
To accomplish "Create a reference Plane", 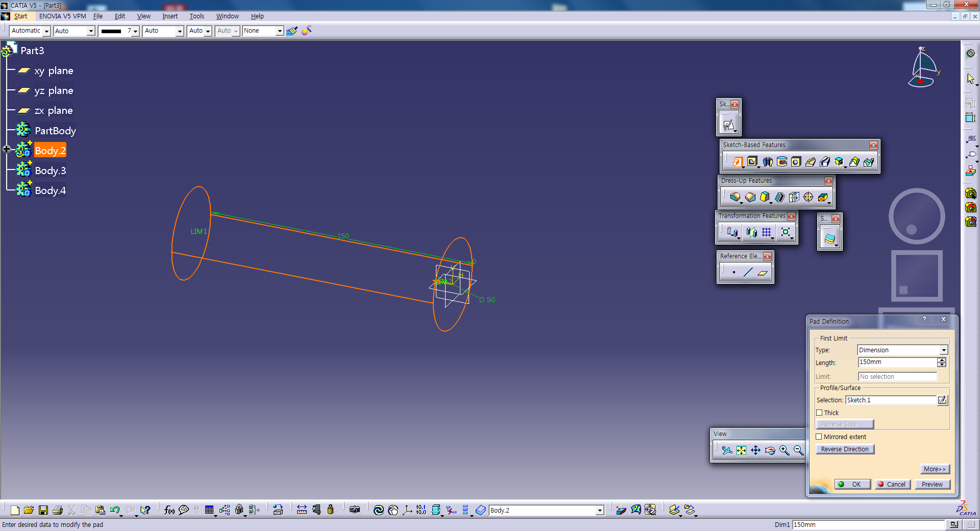I will coord(763,273).
